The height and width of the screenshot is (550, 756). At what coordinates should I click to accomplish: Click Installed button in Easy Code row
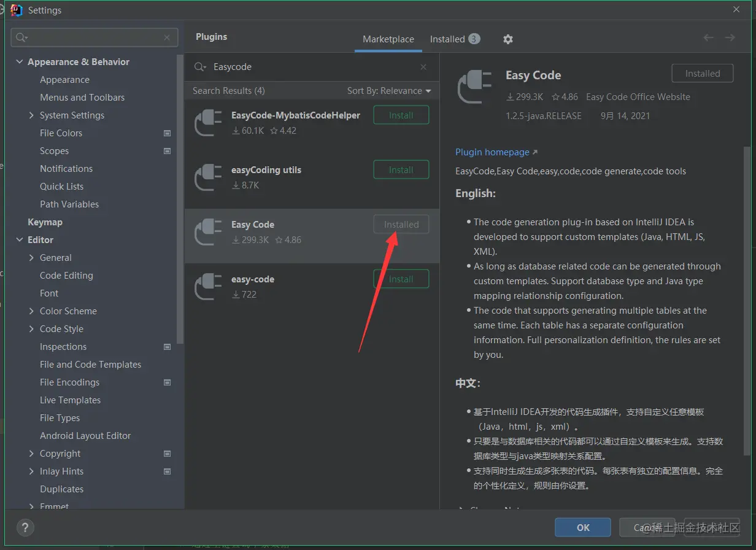401,225
